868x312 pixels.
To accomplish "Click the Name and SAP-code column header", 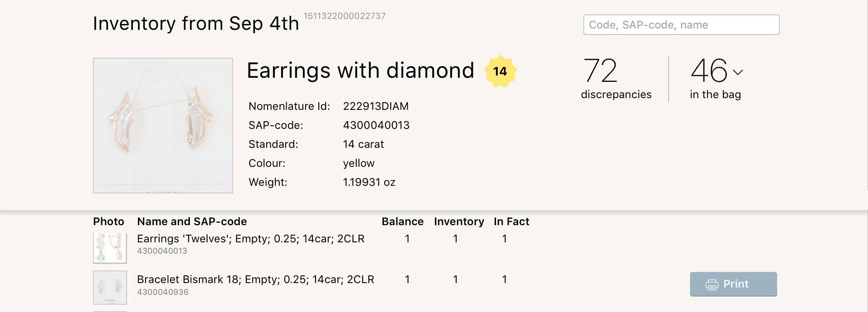I will [x=192, y=222].
